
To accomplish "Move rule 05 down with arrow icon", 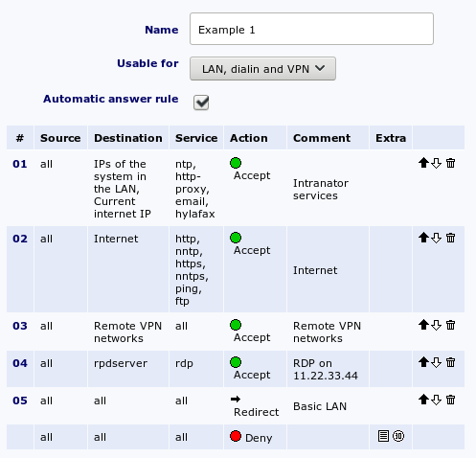I will [436, 400].
